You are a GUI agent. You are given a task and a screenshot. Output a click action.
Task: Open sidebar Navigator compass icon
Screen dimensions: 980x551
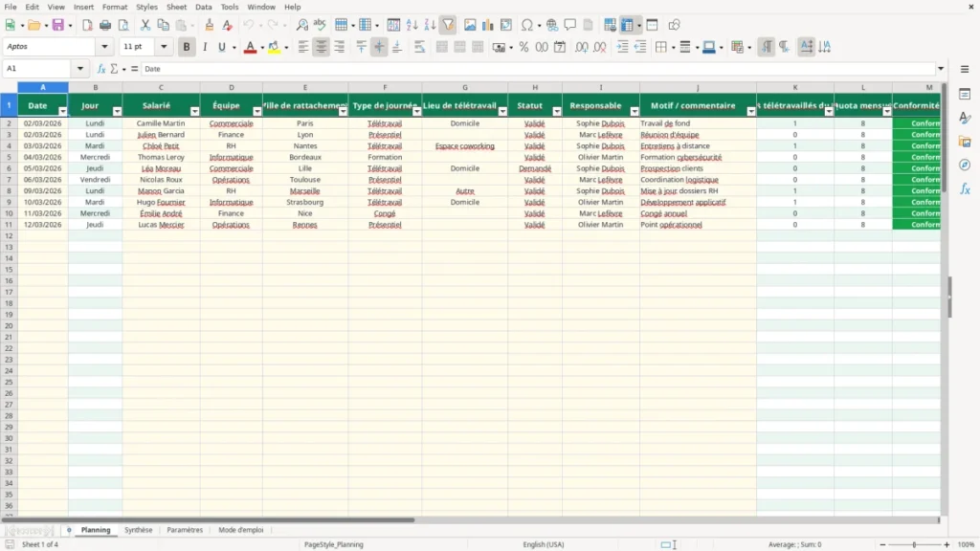click(x=965, y=165)
